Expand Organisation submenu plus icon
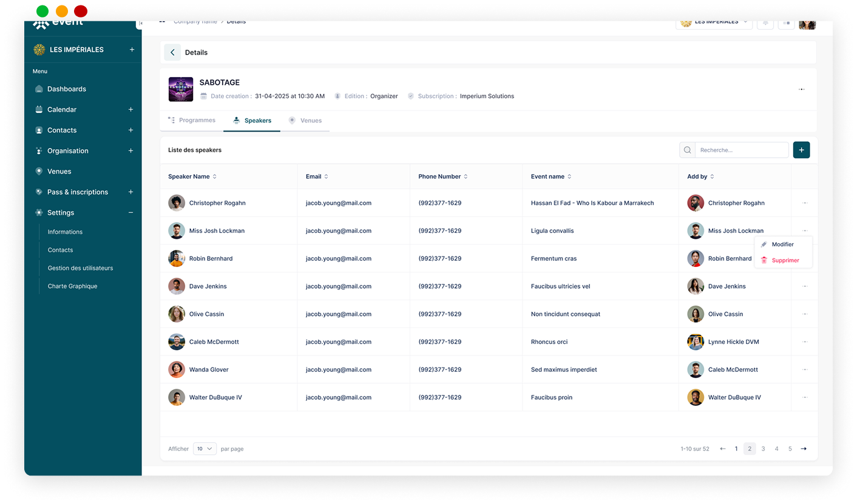 tap(130, 151)
